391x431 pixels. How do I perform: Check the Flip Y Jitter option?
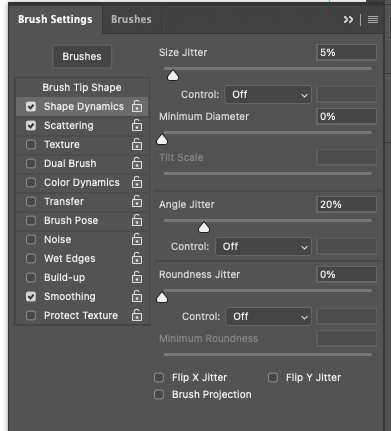tap(273, 378)
